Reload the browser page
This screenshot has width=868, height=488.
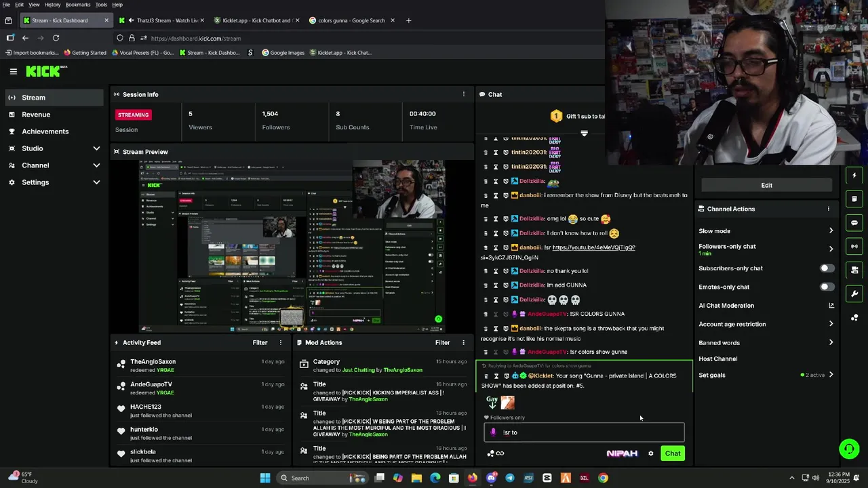56,38
